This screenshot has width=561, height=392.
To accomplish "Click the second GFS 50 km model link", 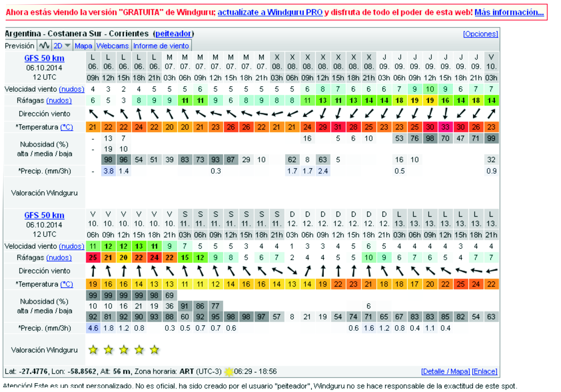I will coord(44,215).
